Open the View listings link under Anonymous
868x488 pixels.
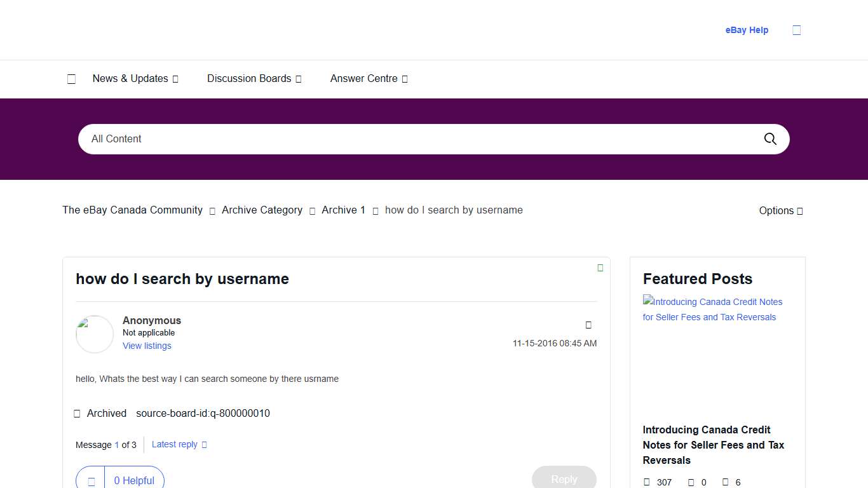point(147,346)
